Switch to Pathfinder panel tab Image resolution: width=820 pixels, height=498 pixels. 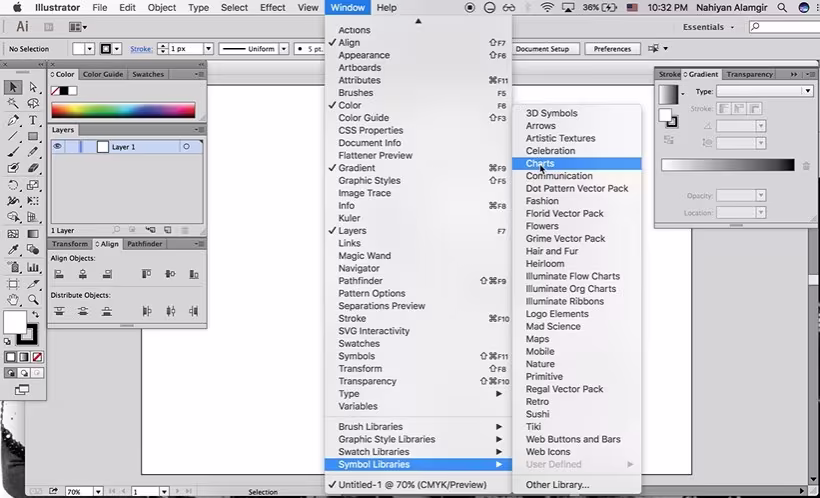[x=145, y=244]
